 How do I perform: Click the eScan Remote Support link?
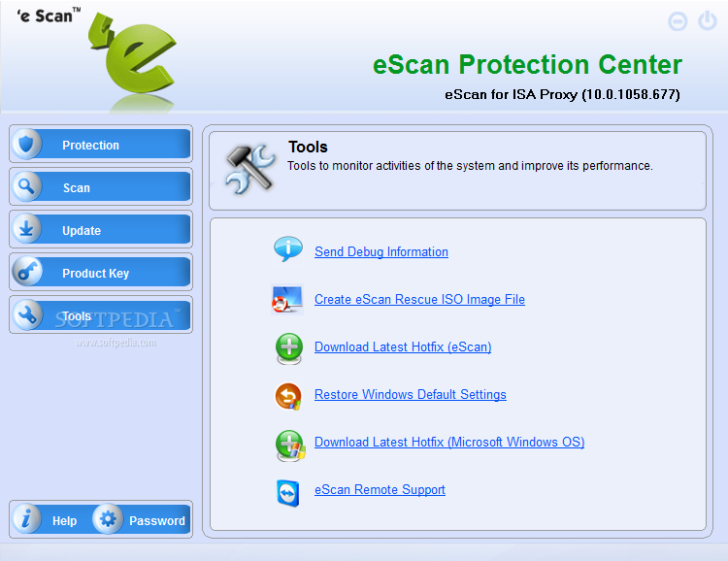point(380,489)
